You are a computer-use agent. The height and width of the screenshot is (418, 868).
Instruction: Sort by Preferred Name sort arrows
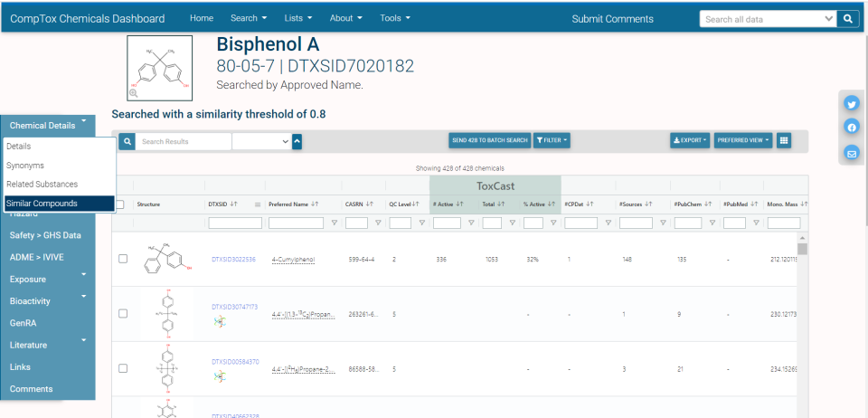(315, 204)
